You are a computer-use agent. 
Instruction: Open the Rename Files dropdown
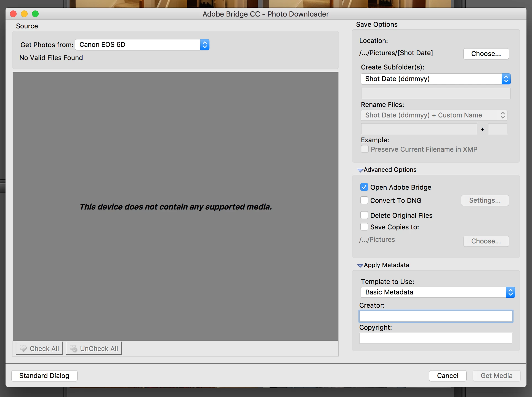(x=434, y=115)
